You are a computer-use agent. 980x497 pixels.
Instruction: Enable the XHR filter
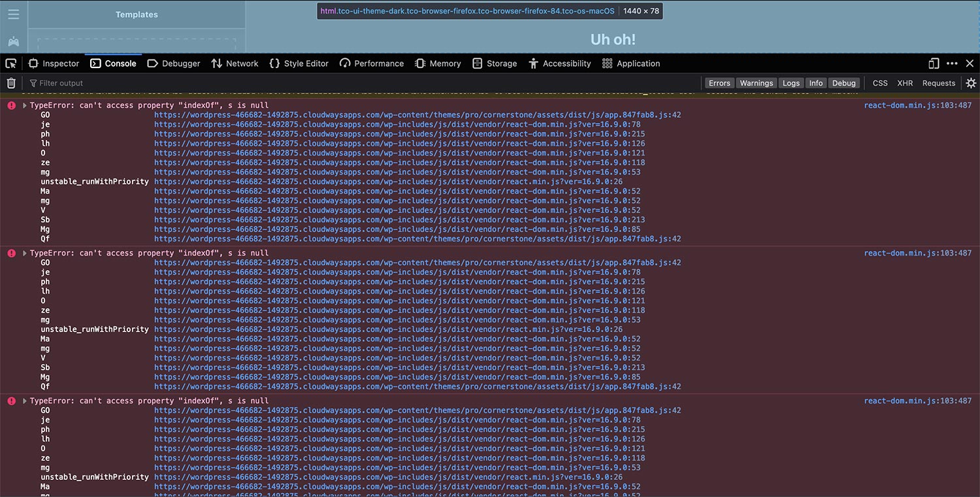(x=905, y=83)
